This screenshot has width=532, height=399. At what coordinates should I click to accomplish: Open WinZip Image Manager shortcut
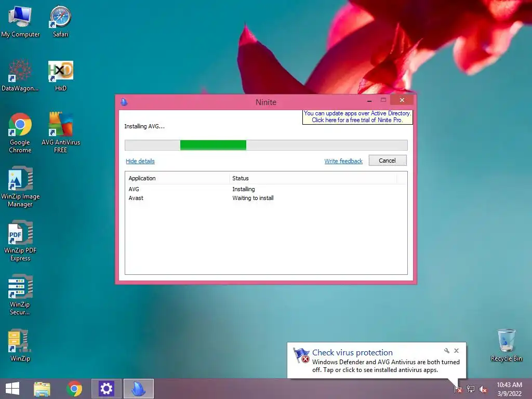20,187
